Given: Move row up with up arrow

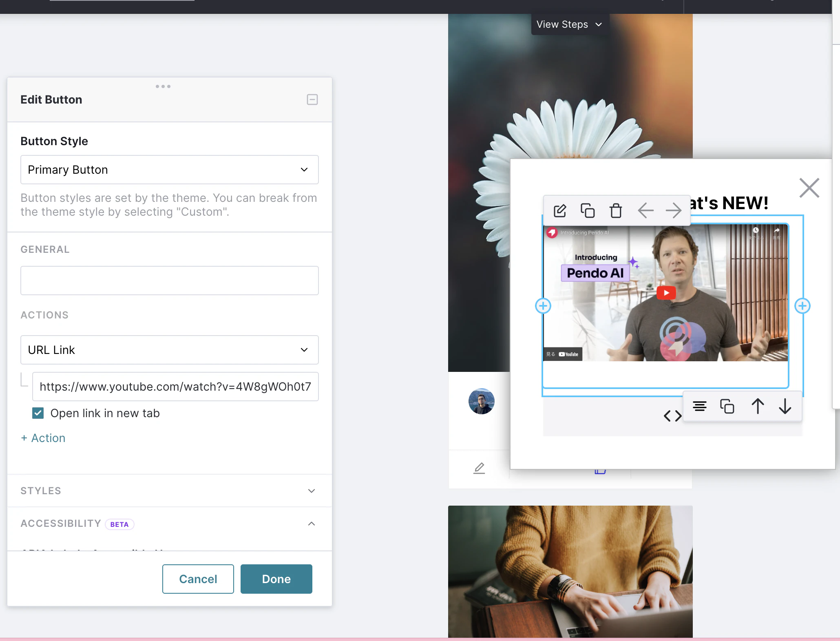Looking at the screenshot, I should click(x=758, y=406).
